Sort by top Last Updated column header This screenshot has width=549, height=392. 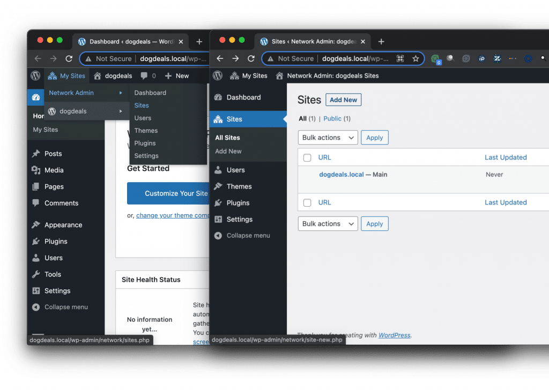506,157
